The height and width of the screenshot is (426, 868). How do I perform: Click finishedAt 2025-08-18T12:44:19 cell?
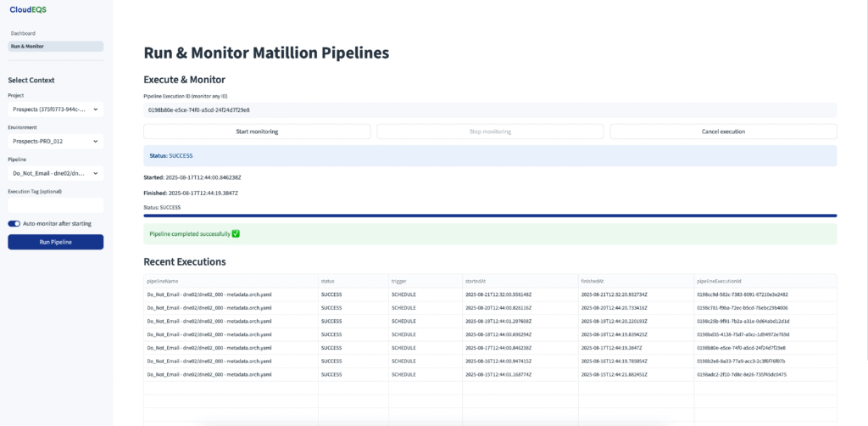[636, 334]
